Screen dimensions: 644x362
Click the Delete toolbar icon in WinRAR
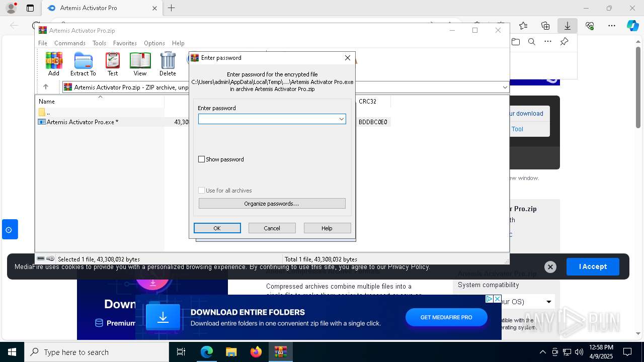[x=168, y=64]
